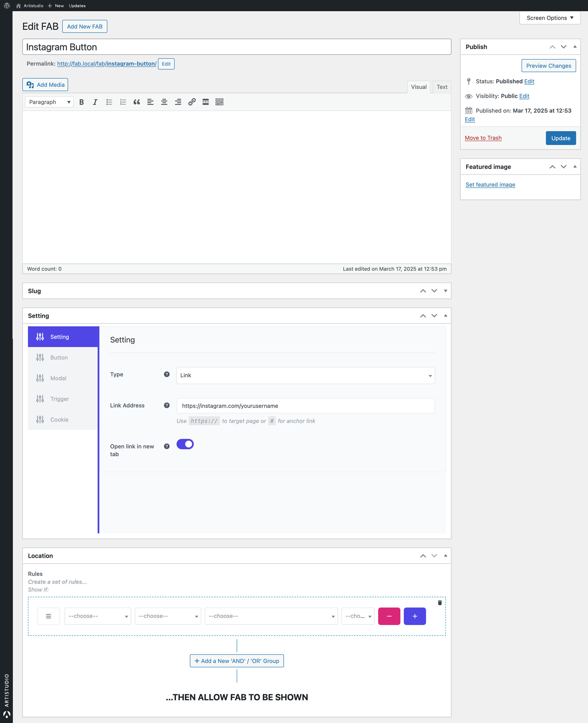Switch to the Visual editor tab
588x723 pixels.
[419, 87]
